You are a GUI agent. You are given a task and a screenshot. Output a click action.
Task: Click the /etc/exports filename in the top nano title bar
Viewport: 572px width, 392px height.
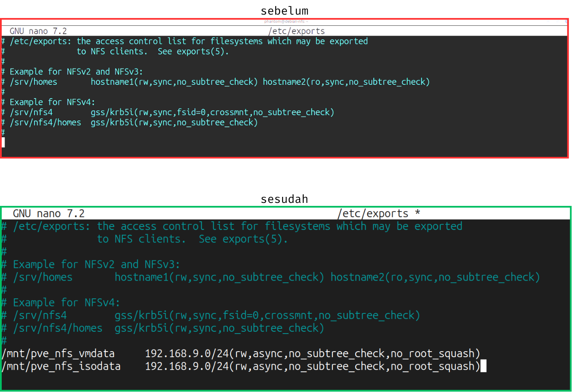(296, 31)
